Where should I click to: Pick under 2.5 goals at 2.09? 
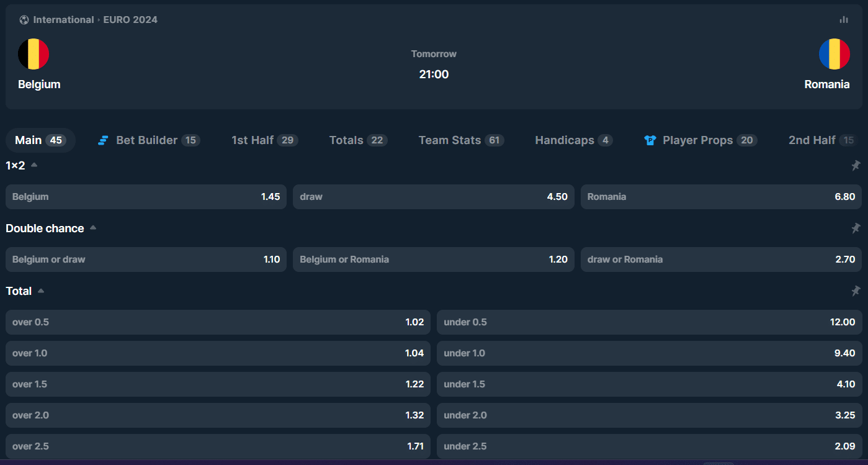click(x=649, y=446)
